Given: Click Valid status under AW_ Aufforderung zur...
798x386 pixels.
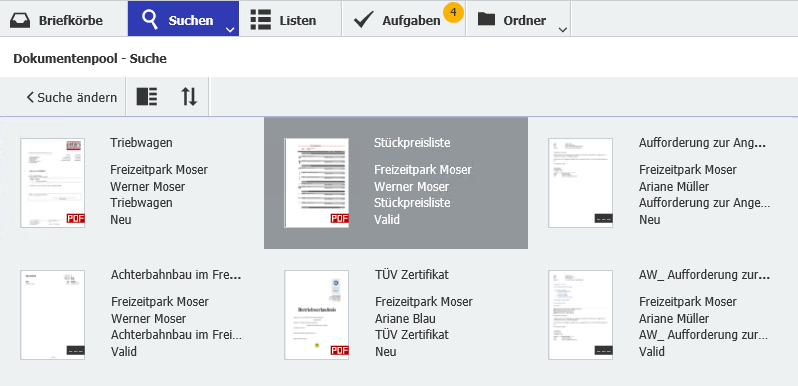Looking at the screenshot, I should [x=652, y=352].
